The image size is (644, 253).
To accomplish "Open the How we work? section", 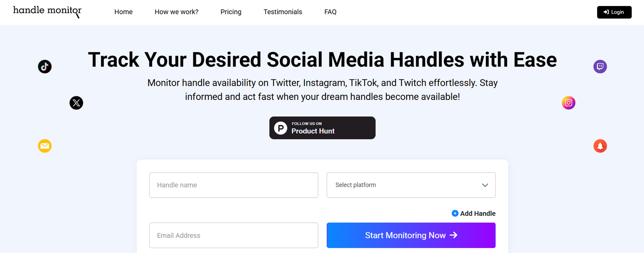I will click(176, 12).
